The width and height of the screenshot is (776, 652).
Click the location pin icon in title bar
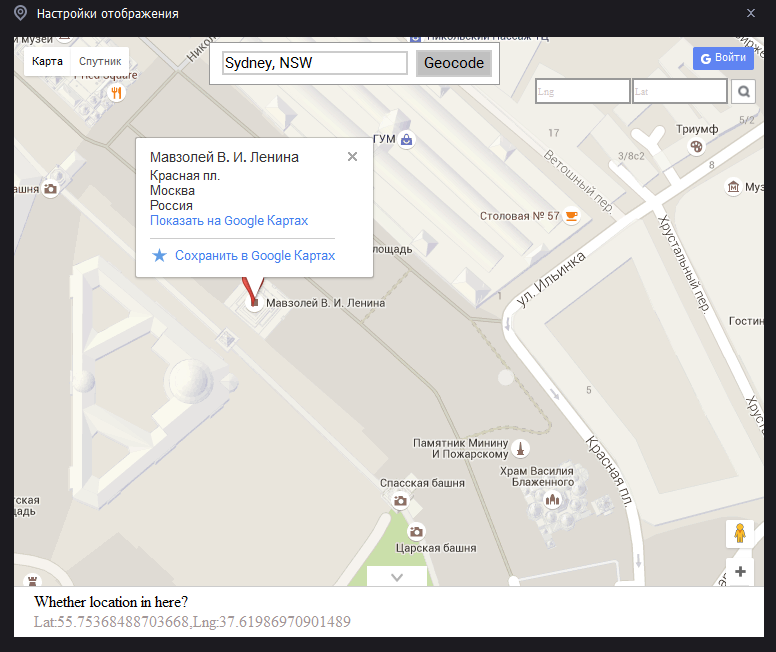coord(20,13)
